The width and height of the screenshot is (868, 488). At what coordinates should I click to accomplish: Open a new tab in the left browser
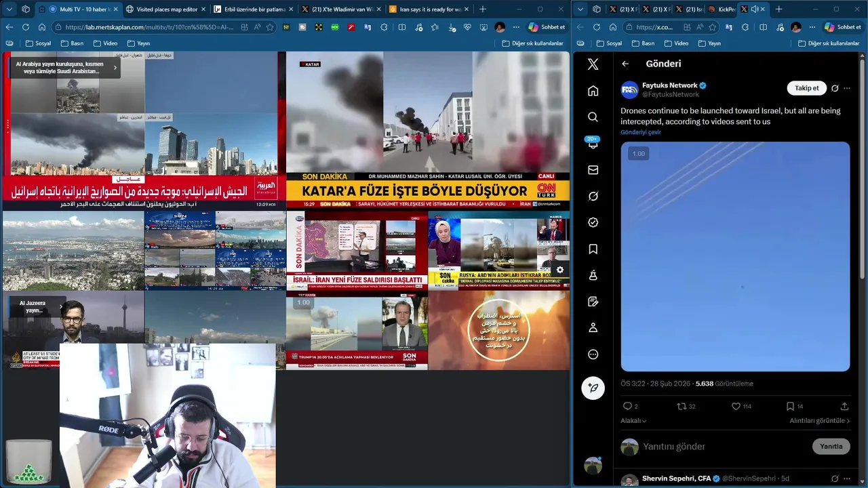[483, 9]
